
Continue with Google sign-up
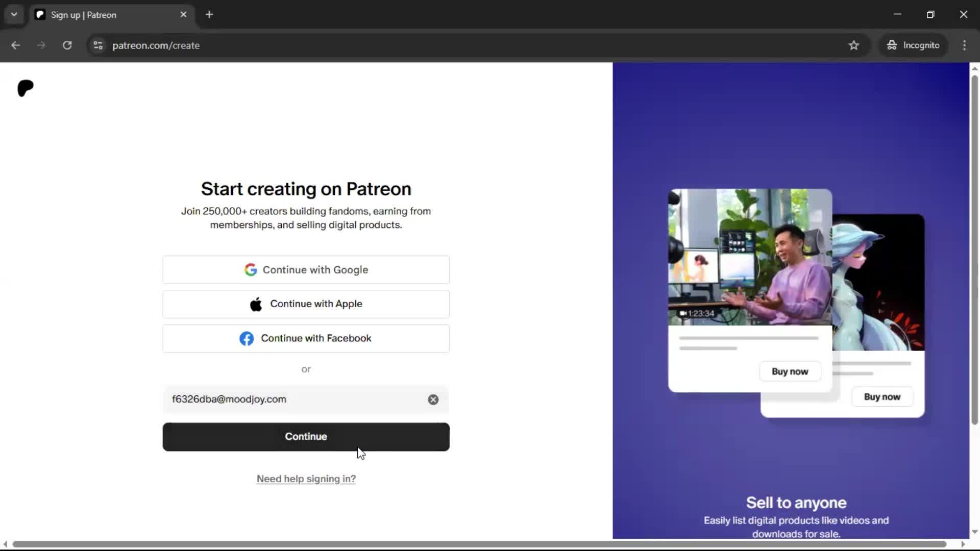[306, 270]
